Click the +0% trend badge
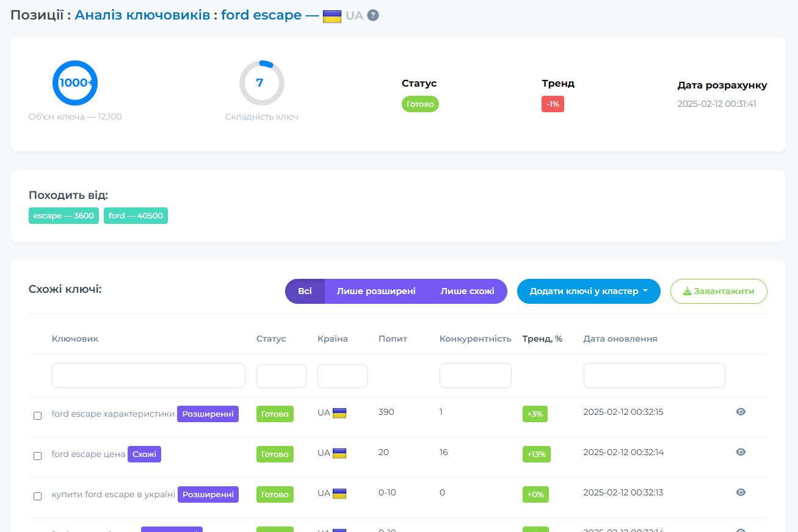Viewport: 798px width, 532px height. point(535,494)
